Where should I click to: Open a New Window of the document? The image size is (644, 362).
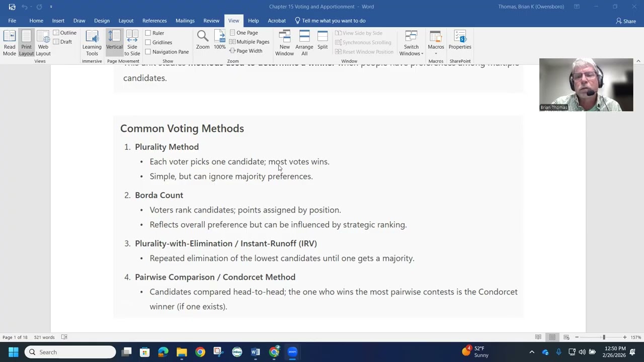(x=284, y=43)
